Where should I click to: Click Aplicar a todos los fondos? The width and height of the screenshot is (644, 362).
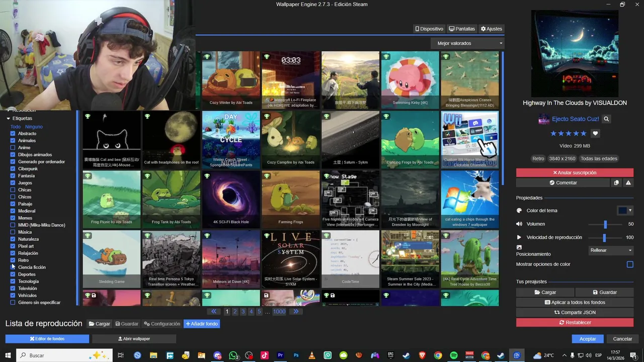[575, 303]
